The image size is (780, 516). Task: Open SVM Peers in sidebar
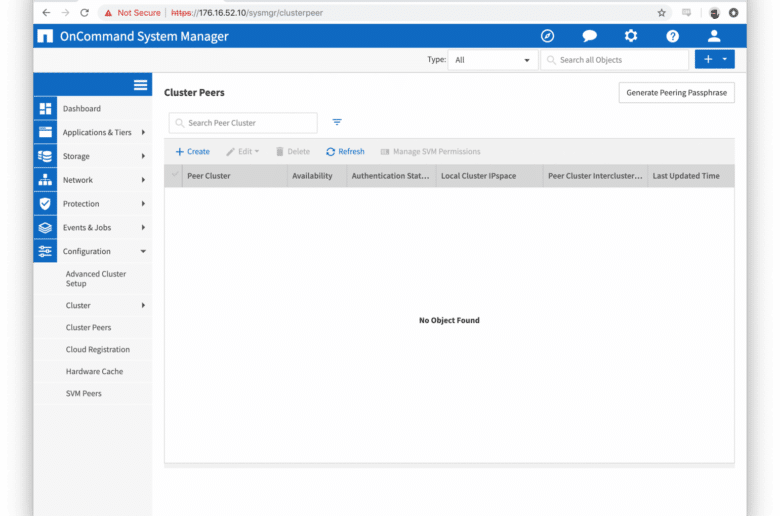coord(84,393)
